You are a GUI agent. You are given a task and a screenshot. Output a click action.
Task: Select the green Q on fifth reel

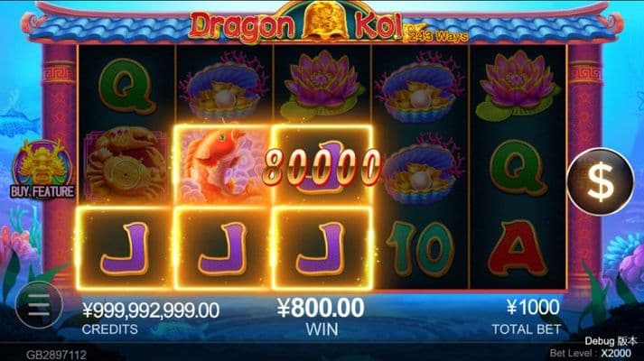click(518, 168)
